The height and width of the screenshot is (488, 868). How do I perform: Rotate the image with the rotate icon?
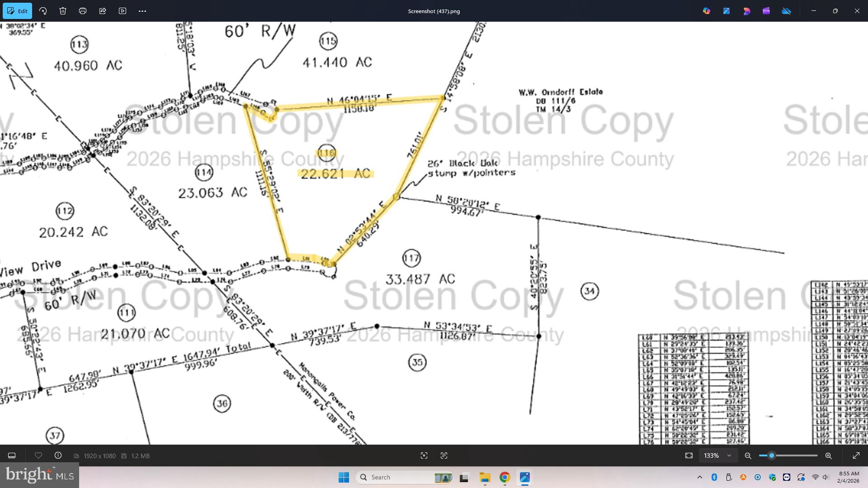(x=43, y=11)
